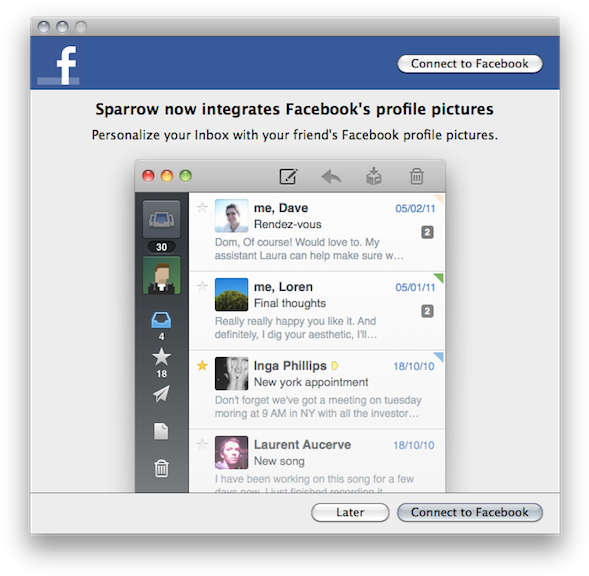Click the count badge 2 in Final thoughts thread
The image size is (589, 576).
click(427, 311)
